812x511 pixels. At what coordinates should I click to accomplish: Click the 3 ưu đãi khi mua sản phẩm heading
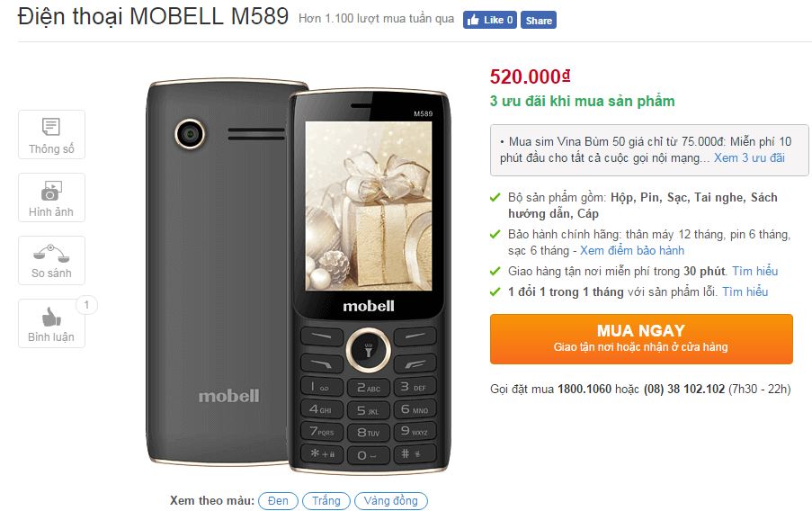click(583, 101)
